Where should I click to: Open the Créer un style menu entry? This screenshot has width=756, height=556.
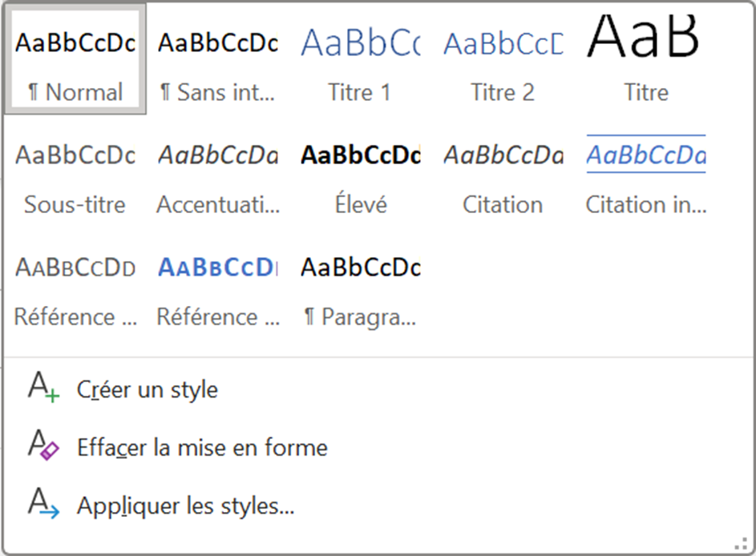click(x=148, y=390)
